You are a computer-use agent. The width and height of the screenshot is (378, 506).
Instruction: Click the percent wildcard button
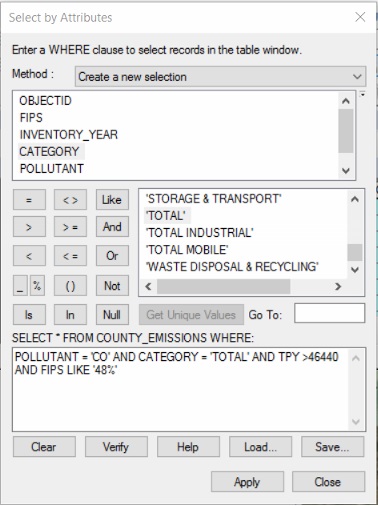pos(37,286)
